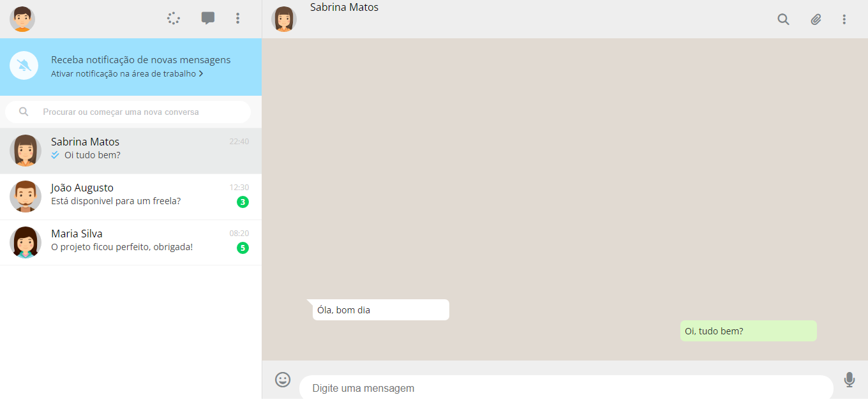This screenshot has height=402, width=868.
Task: Open the three-dot menu in the chat header
Action: [844, 19]
